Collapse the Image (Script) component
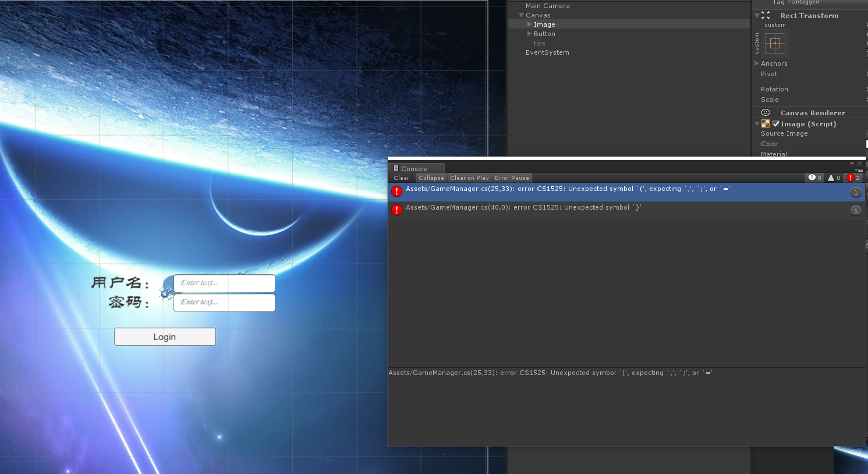The image size is (868, 474). click(757, 123)
